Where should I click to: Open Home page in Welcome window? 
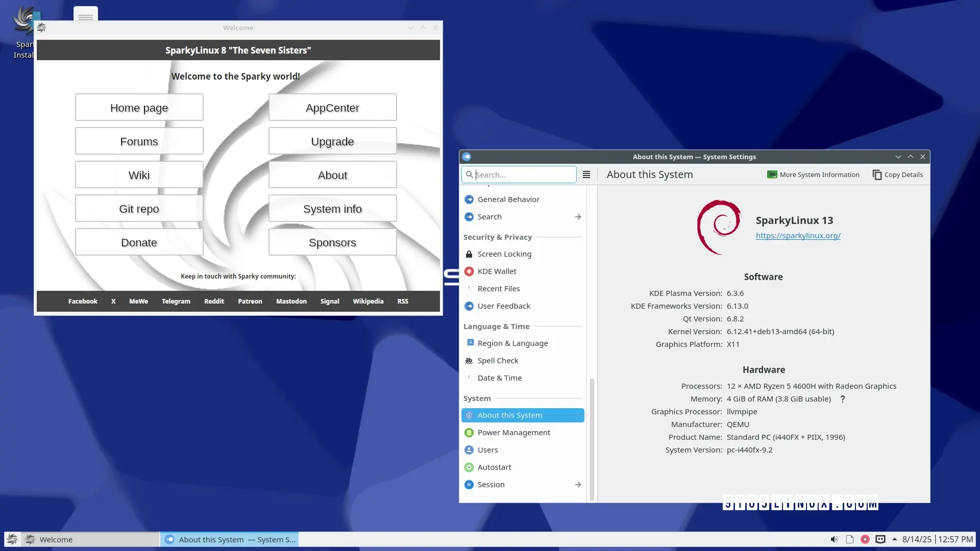click(x=139, y=108)
